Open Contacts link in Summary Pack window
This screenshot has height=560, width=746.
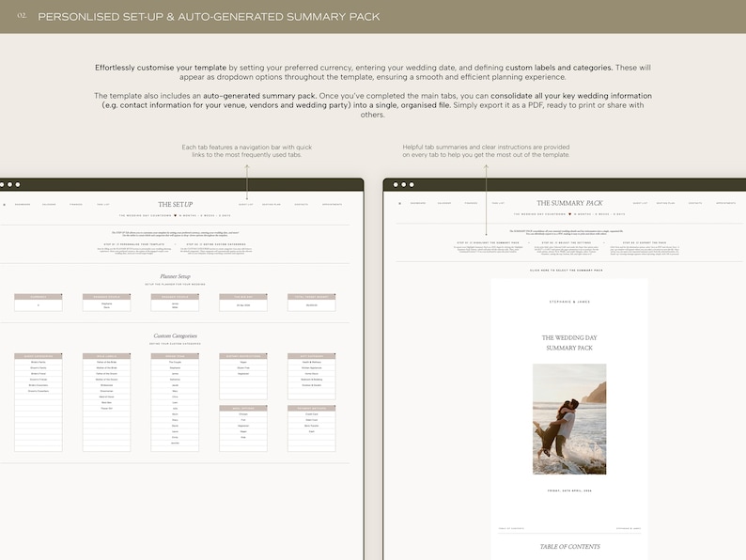pyautogui.click(x=695, y=203)
